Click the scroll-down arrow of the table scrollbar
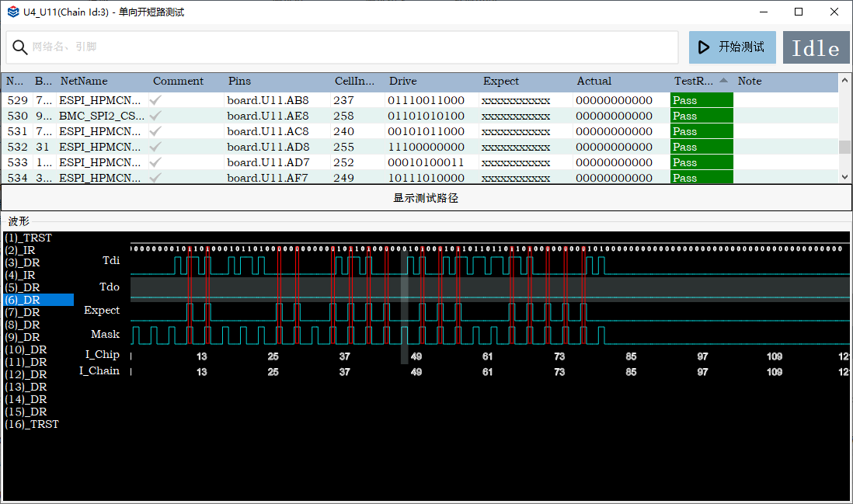The height and width of the screenshot is (504, 853). click(844, 177)
